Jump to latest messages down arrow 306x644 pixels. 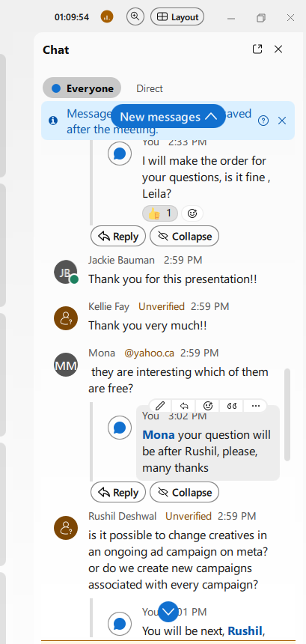pyautogui.click(x=168, y=612)
